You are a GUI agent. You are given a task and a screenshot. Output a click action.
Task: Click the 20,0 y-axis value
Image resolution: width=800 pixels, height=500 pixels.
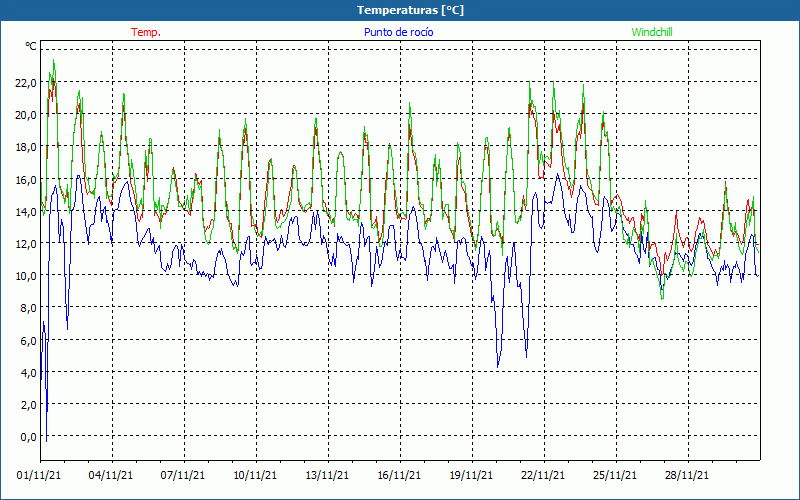point(26,115)
